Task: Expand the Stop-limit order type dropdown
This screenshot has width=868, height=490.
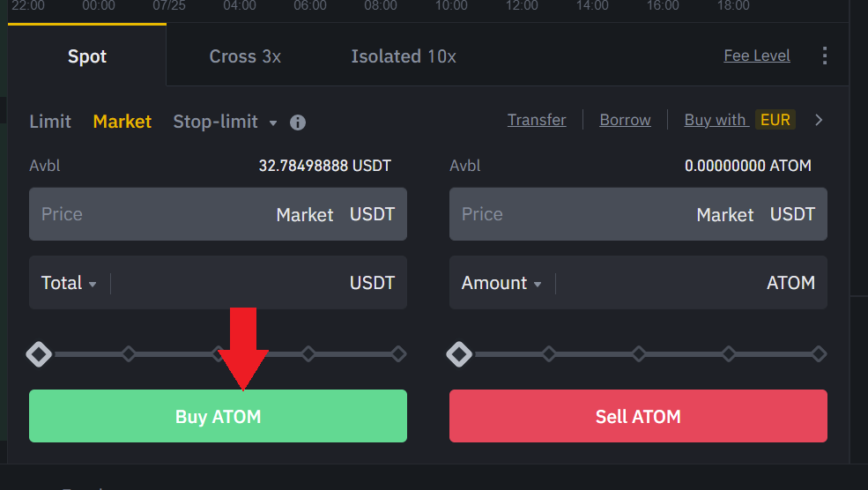Action: click(x=273, y=122)
